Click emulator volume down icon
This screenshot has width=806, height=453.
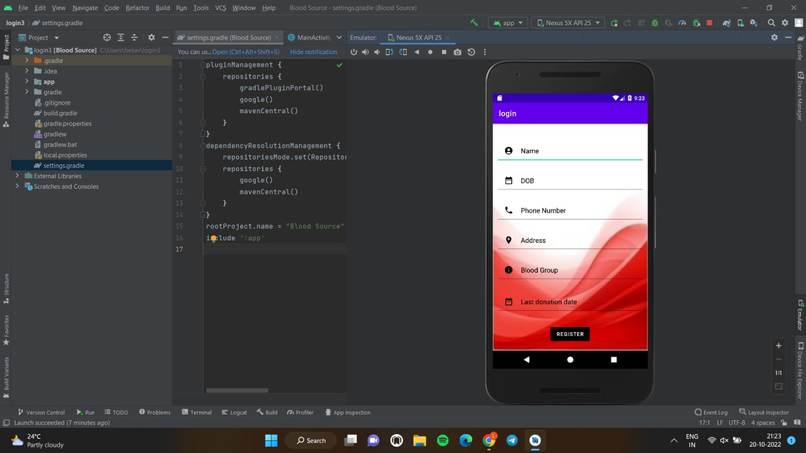[x=377, y=52]
